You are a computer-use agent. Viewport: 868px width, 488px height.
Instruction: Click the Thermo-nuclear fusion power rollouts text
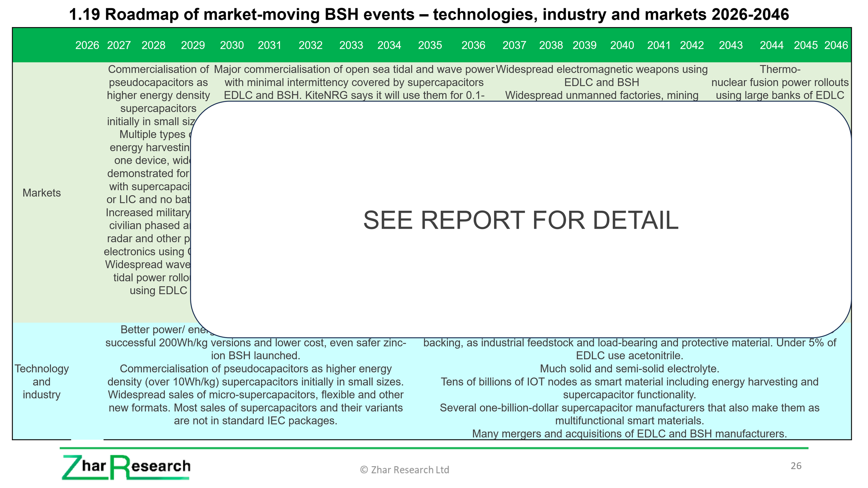click(780, 82)
